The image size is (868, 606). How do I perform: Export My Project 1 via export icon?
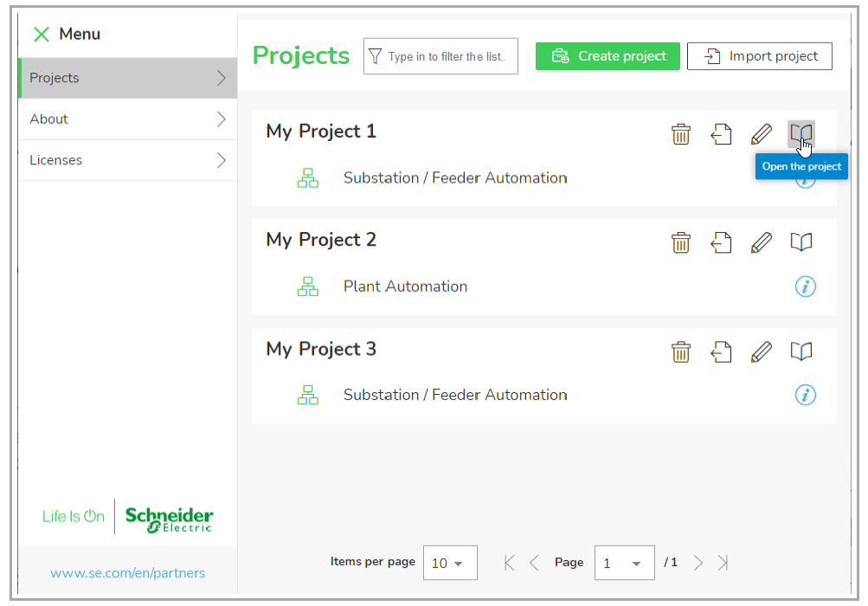click(x=721, y=134)
